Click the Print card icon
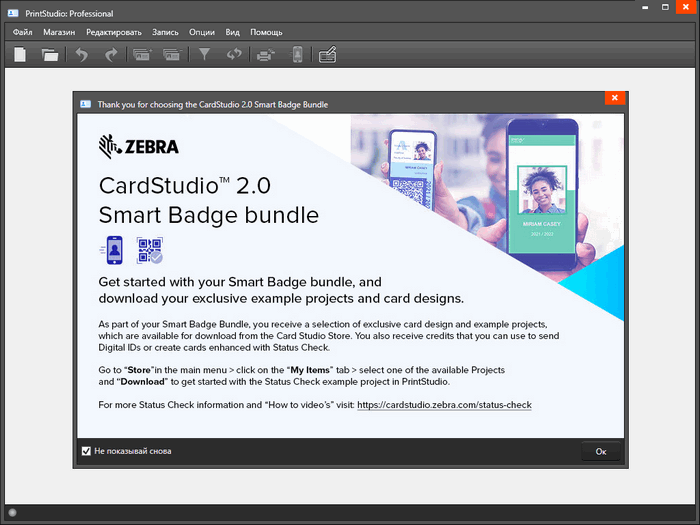This screenshot has height=525, width=700. point(265,54)
